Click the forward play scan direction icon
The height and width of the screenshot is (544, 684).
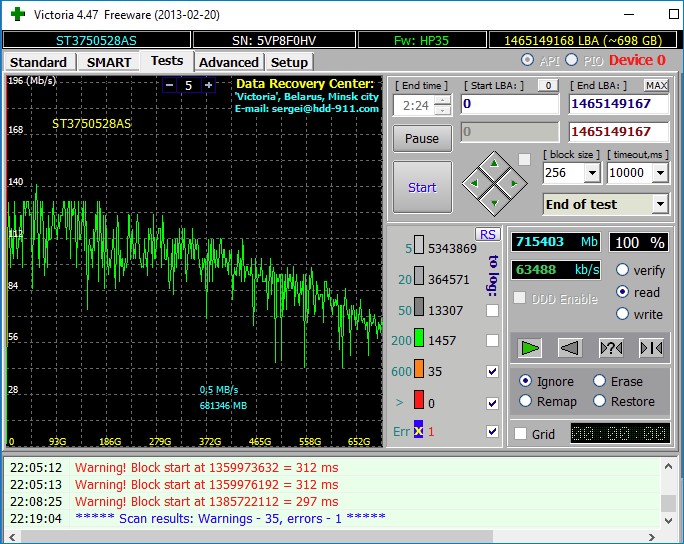pos(530,348)
